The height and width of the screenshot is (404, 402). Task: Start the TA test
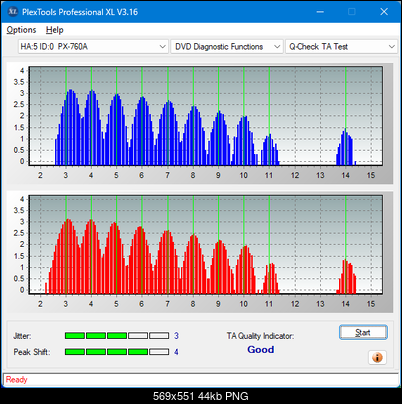pyautogui.click(x=363, y=332)
